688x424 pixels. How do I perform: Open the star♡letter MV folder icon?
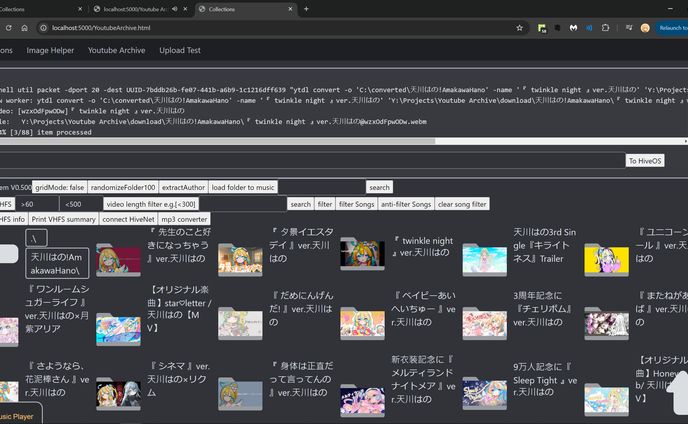(x=118, y=329)
